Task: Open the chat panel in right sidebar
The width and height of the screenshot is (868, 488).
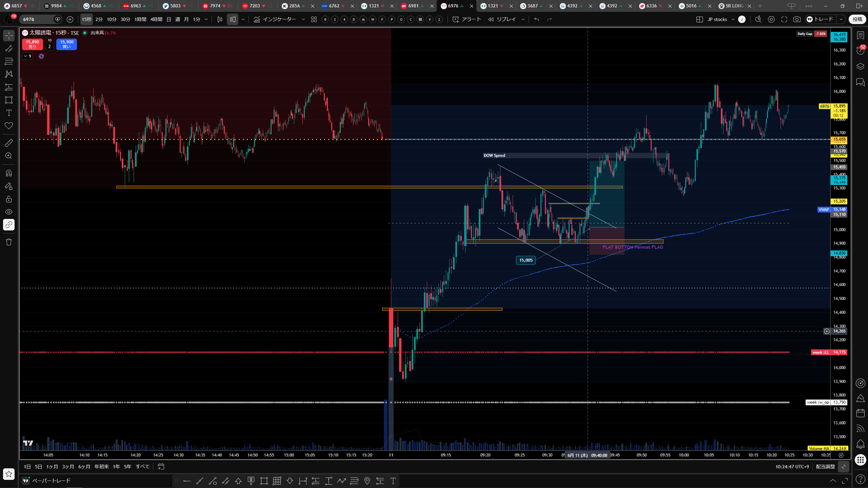Action: [860, 82]
